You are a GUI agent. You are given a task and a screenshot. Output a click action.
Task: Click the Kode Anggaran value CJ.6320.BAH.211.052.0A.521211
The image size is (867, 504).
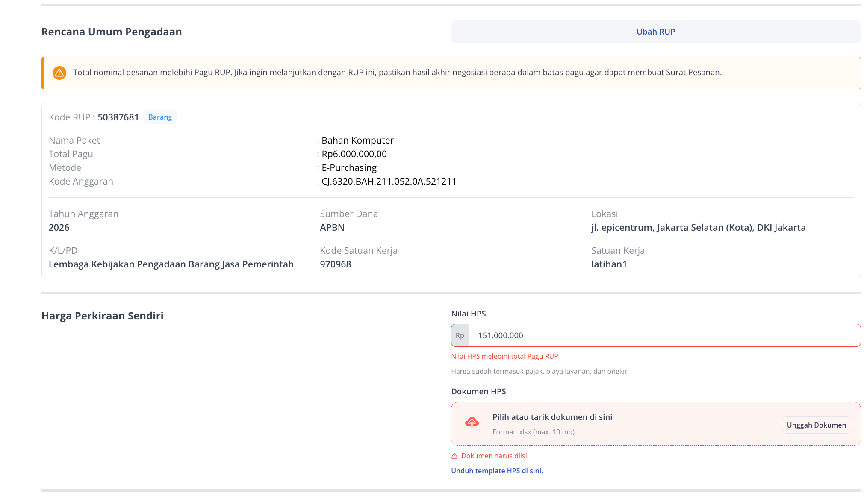point(389,181)
